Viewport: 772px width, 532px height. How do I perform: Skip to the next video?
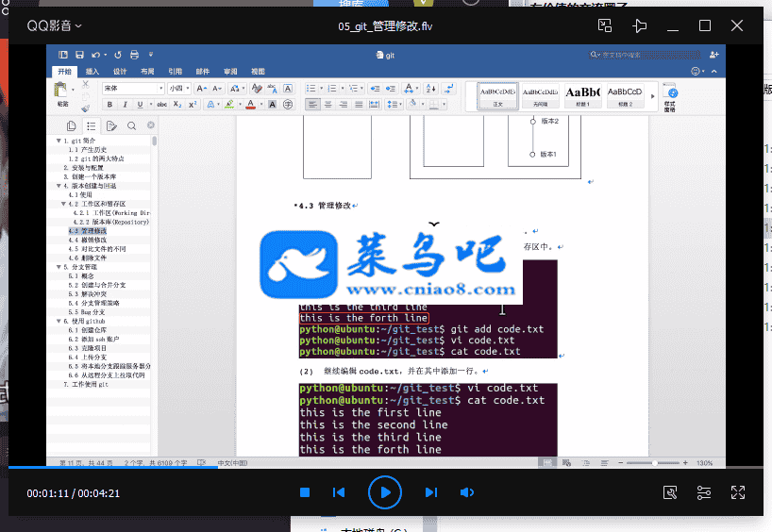(x=430, y=492)
